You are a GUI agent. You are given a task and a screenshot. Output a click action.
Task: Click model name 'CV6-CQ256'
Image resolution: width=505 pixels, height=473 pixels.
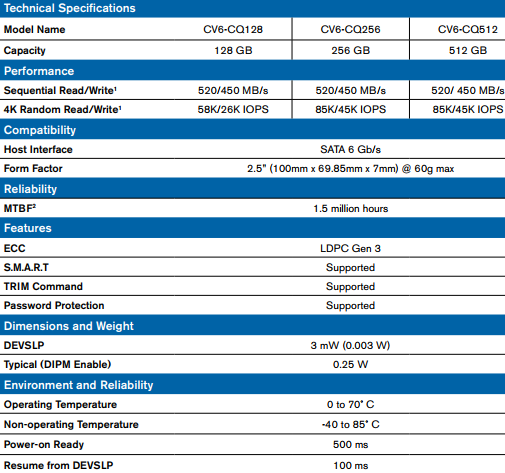[350, 29]
